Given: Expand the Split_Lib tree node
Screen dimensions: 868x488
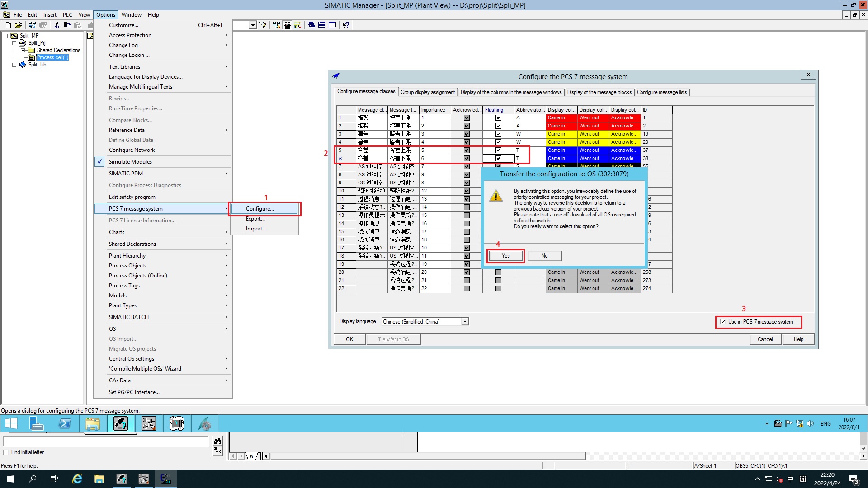Looking at the screenshot, I should click(14, 65).
